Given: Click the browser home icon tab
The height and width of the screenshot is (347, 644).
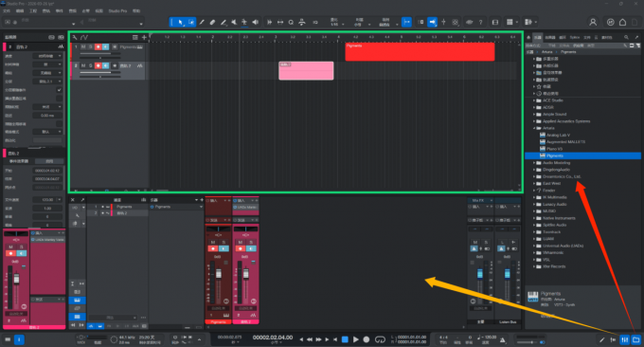Looking at the screenshot, I should [x=528, y=37].
